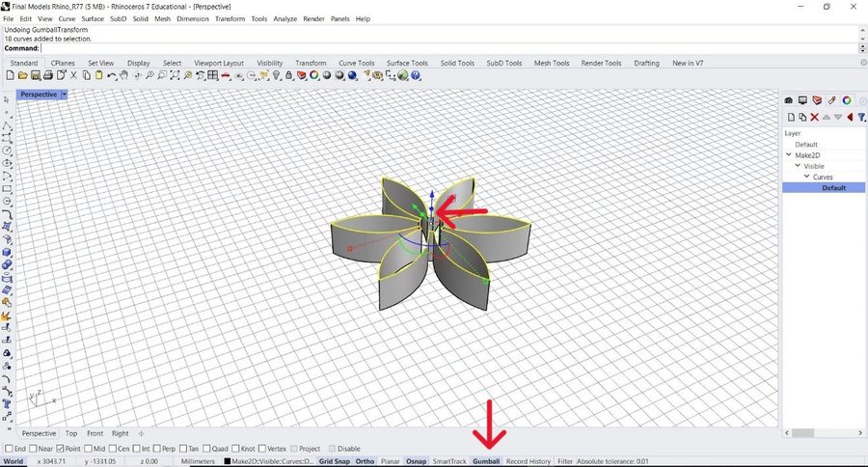This screenshot has width=868, height=467.
Task: Select the Box solid tool in left sidebar
Action: (x=7, y=252)
